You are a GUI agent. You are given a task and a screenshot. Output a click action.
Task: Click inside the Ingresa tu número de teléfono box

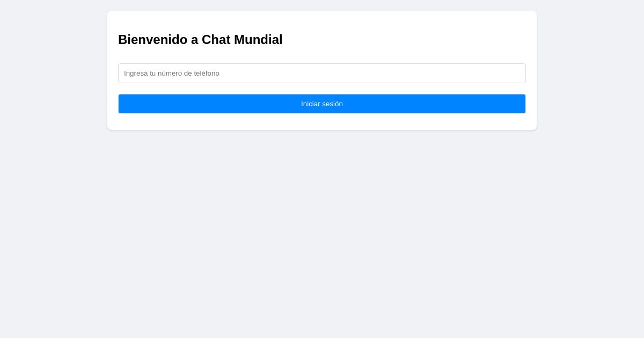[x=322, y=73]
